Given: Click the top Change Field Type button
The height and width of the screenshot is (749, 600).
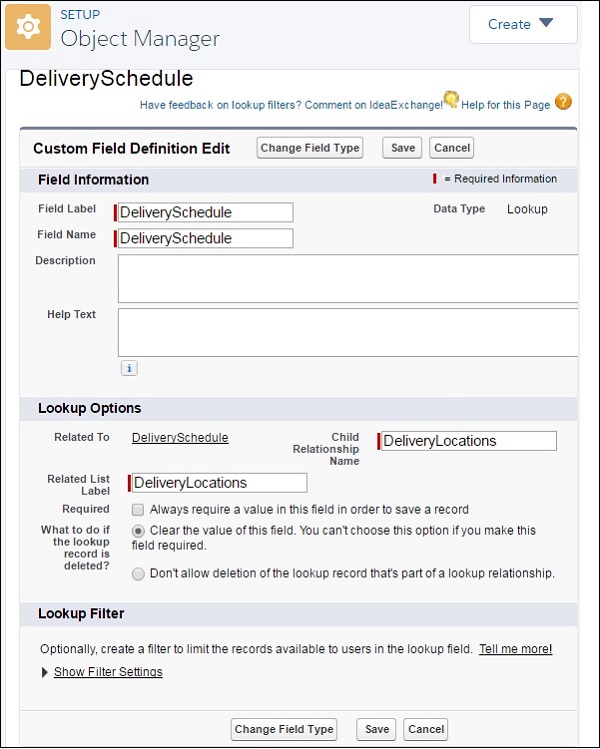Looking at the screenshot, I should tap(310, 148).
